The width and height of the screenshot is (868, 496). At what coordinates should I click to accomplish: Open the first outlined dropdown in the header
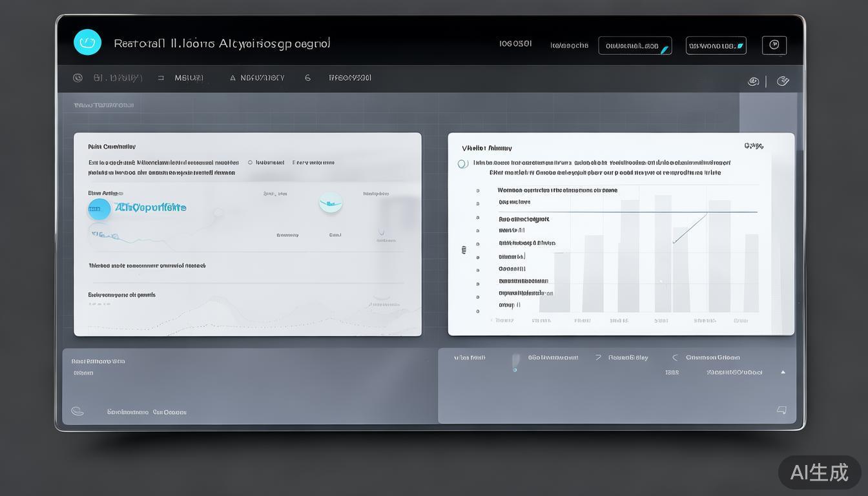coord(635,46)
